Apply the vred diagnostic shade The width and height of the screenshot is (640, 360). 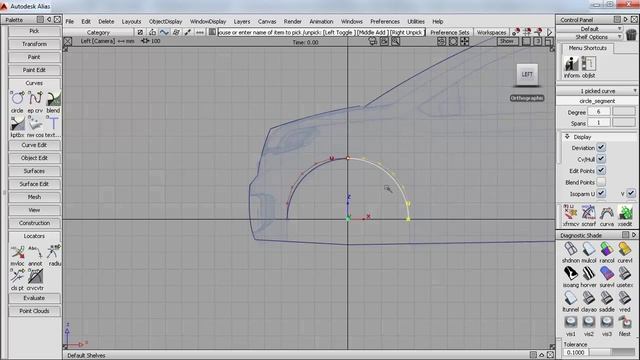(624, 298)
